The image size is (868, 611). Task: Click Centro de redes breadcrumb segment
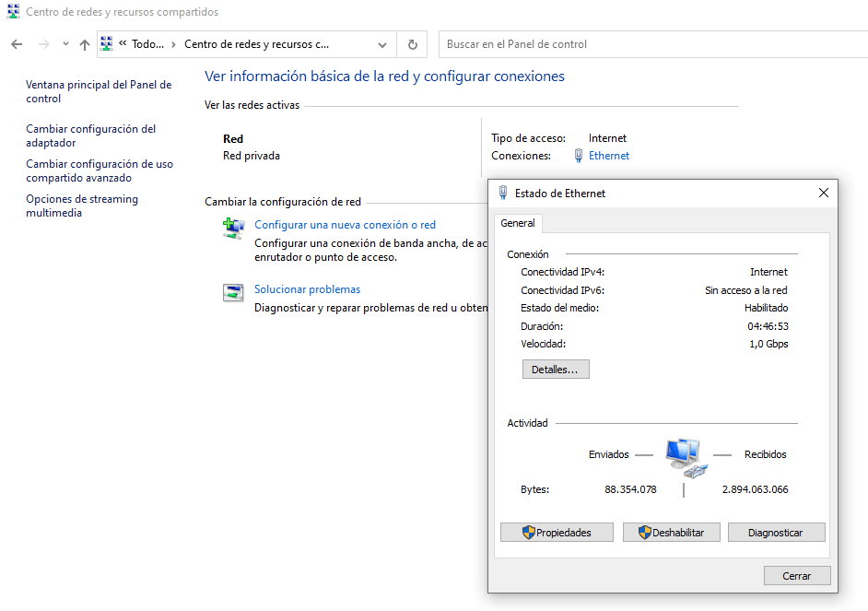(x=256, y=44)
